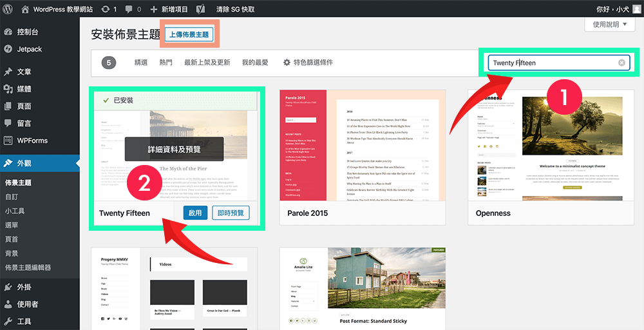Viewport: 644px width, 330px height.
Task: Click the gear icon beside 特色篩選條件
Action: pos(287,63)
